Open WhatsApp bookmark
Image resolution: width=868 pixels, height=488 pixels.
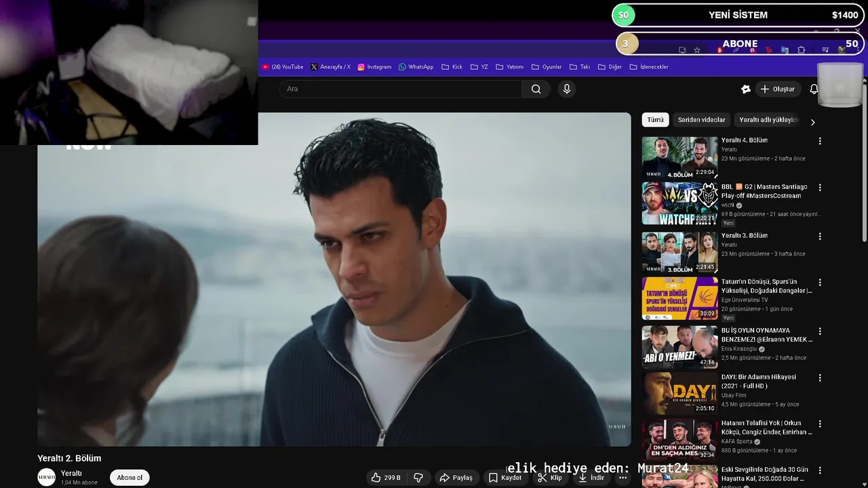416,67
